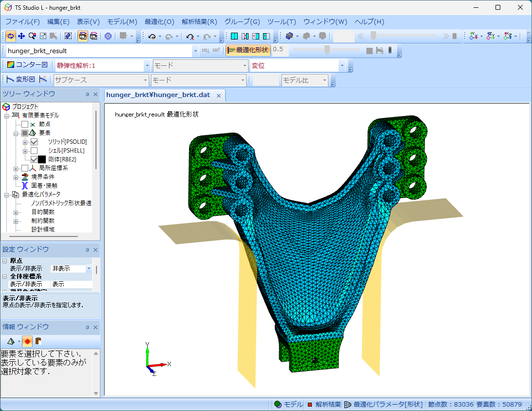Expand the 制約関数 tree node
This screenshot has height=411, width=532.
coord(16,221)
